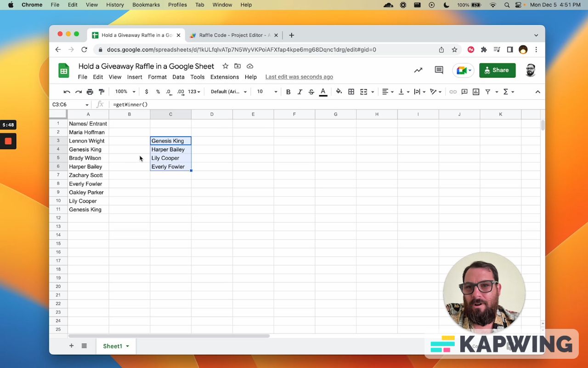The height and width of the screenshot is (368, 588).
Task: Open the Insert menu in Sheets
Action: (135, 77)
